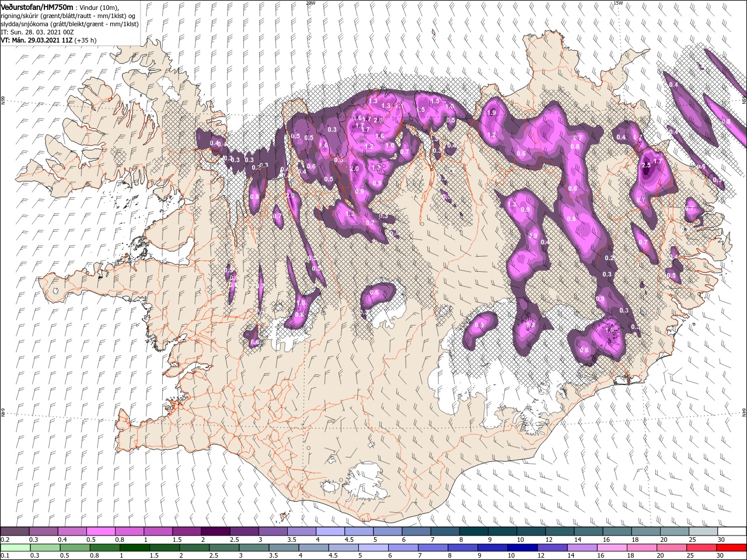Click the 1.9 precipitation value on the map

(x=491, y=113)
